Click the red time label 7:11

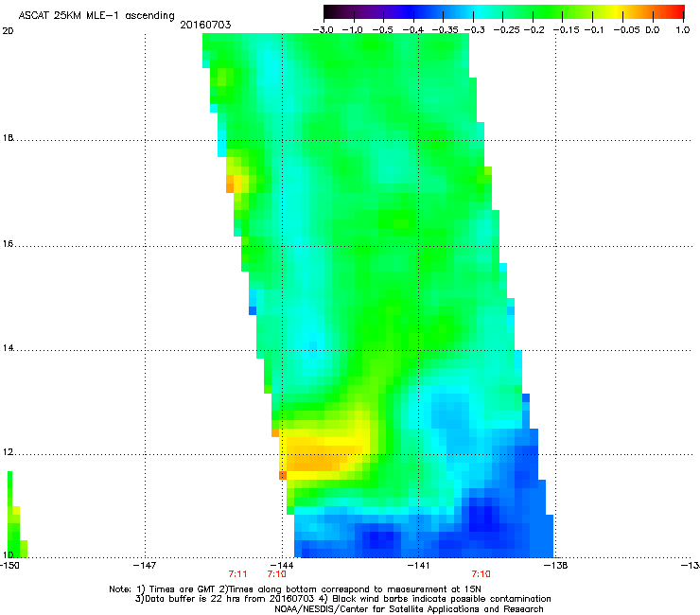(238, 574)
